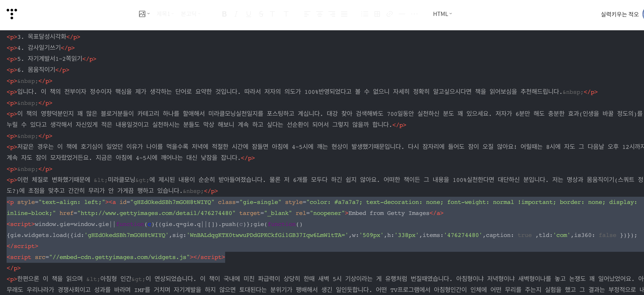Viewport: 644px width, 295px height.
Task: Click the line '4. 감사일기쓰기'
Action: tap(41, 48)
